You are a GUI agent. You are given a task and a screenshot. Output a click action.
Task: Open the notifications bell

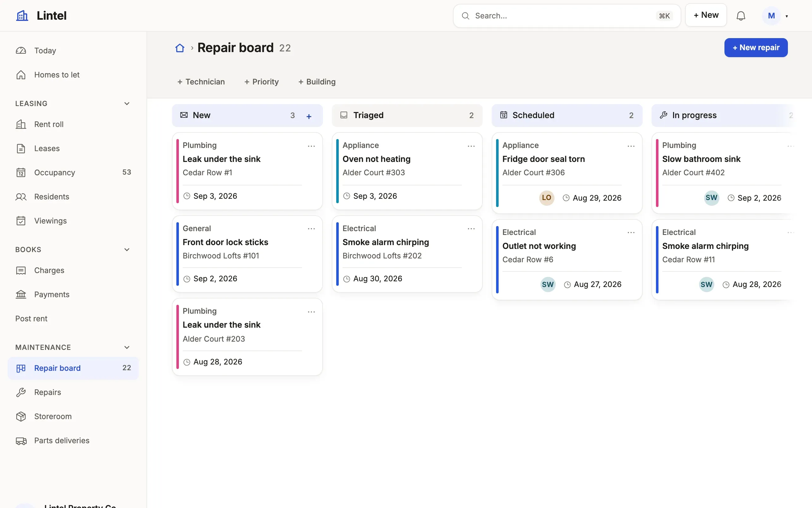pyautogui.click(x=741, y=16)
